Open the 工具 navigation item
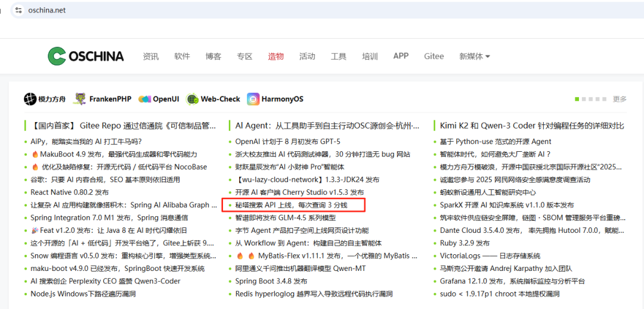This screenshot has width=644, height=309. point(339,57)
